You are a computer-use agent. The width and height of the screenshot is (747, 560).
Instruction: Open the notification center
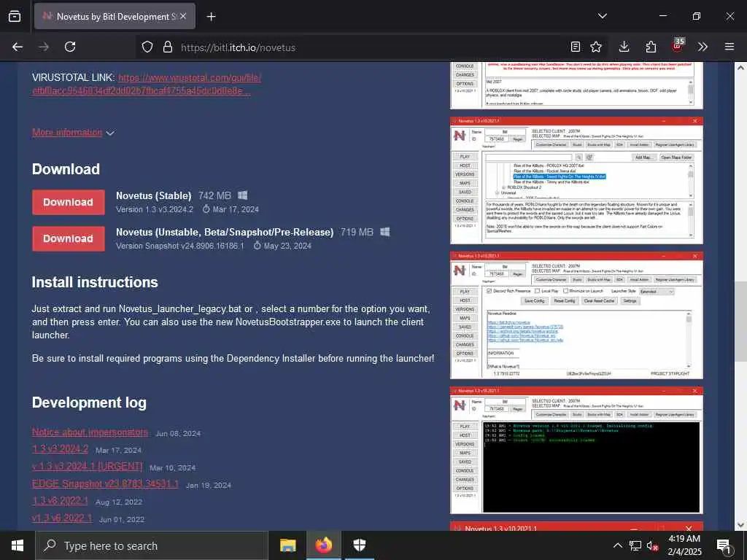pos(724,545)
